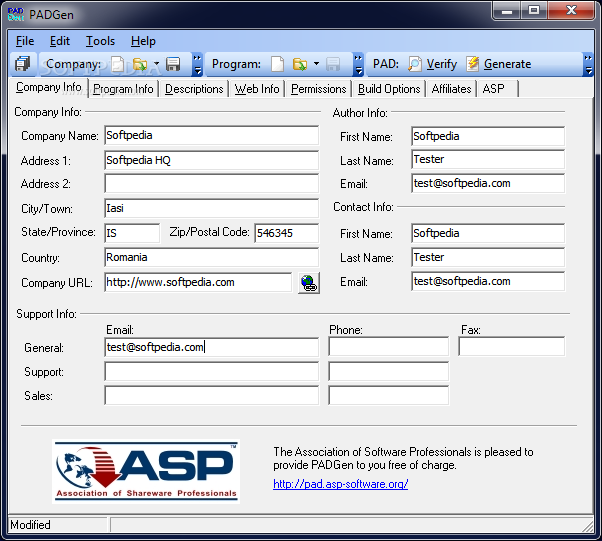Focus the Support email field
This screenshot has width=602, height=541.
tap(211, 372)
